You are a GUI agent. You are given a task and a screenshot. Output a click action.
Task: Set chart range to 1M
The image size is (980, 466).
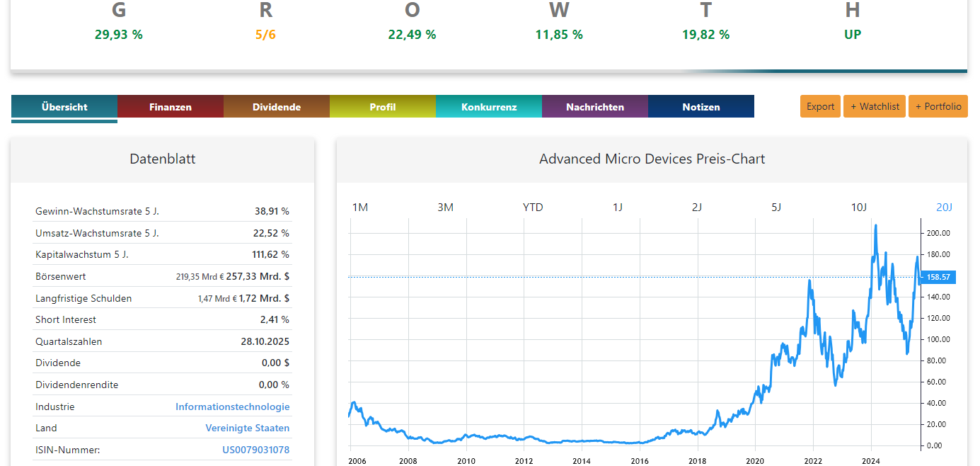360,208
